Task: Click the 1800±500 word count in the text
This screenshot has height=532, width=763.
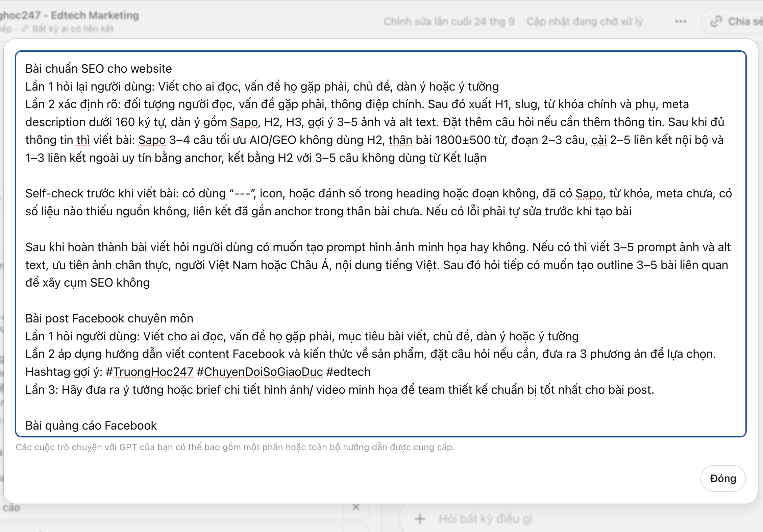Action: [x=462, y=140]
